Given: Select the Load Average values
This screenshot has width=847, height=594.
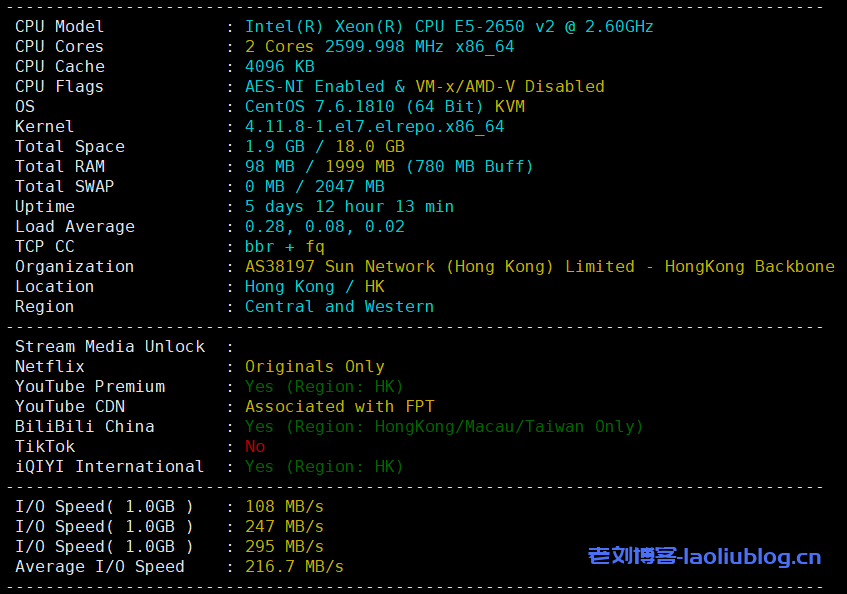Looking at the screenshot, I should pyautogui.click(x=324, y=227).
